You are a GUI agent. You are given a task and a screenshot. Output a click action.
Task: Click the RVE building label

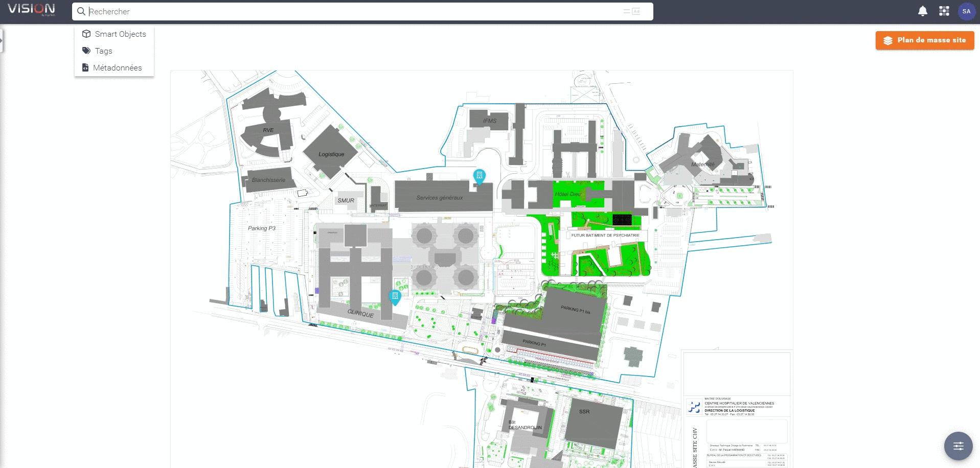click(268, 130)
